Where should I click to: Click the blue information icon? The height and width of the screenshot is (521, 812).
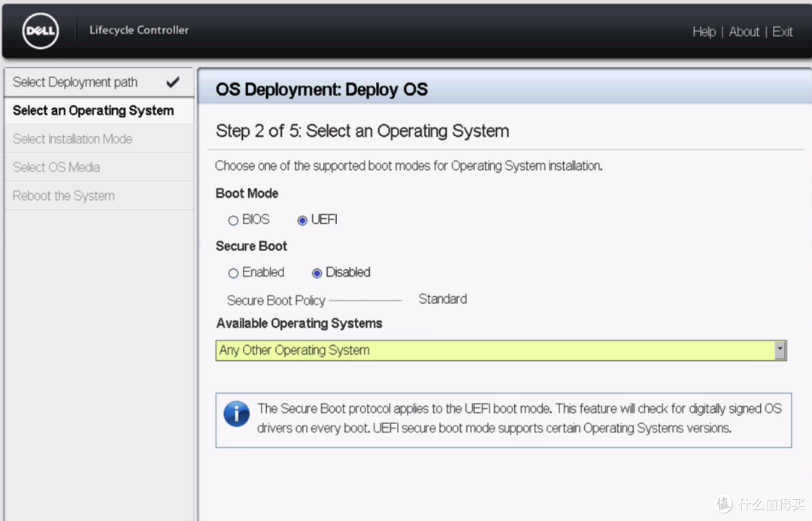point(236,413)
